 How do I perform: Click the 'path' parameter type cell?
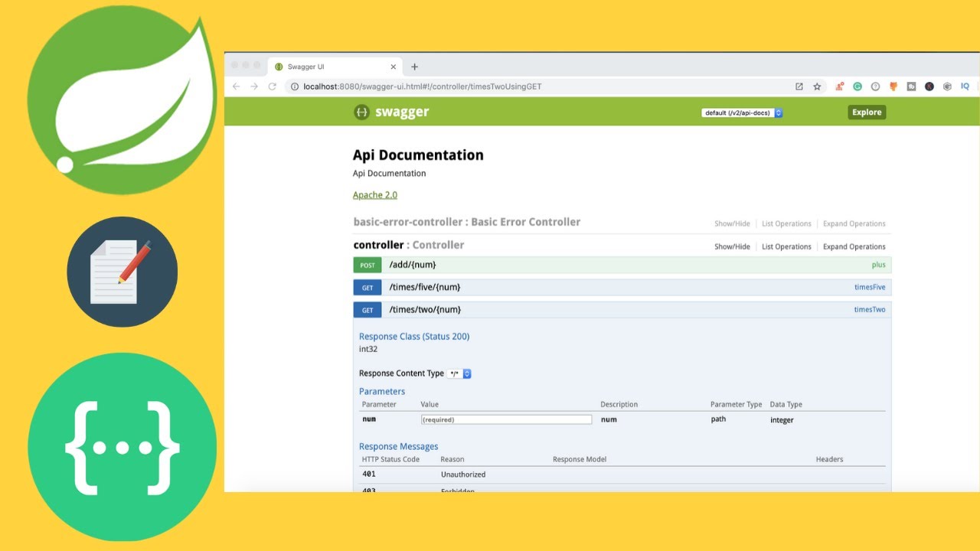(x=718, y=419)
